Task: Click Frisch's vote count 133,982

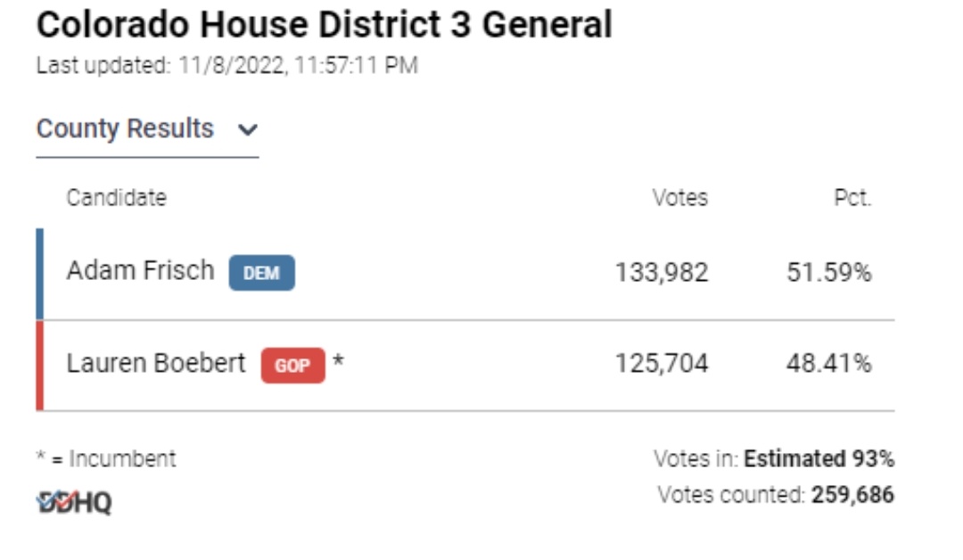Action: [x=662, y=273]
